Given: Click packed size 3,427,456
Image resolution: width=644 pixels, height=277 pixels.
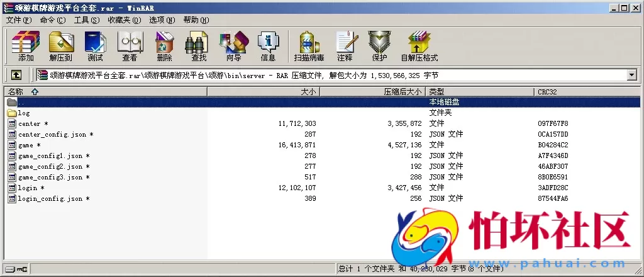Looking at the screenshot, I should coord(404,188).
